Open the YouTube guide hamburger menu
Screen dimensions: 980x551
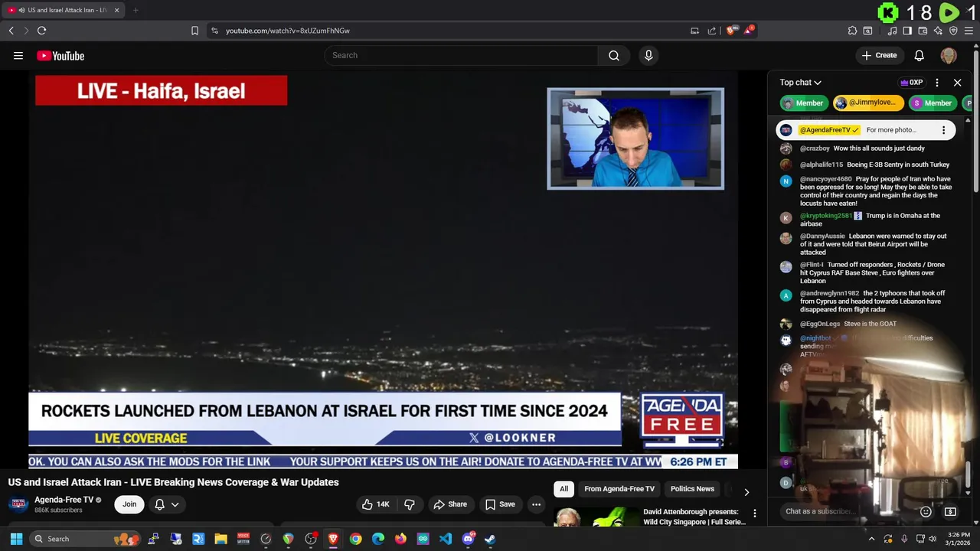pyautogui.click(x=18, y=55)
